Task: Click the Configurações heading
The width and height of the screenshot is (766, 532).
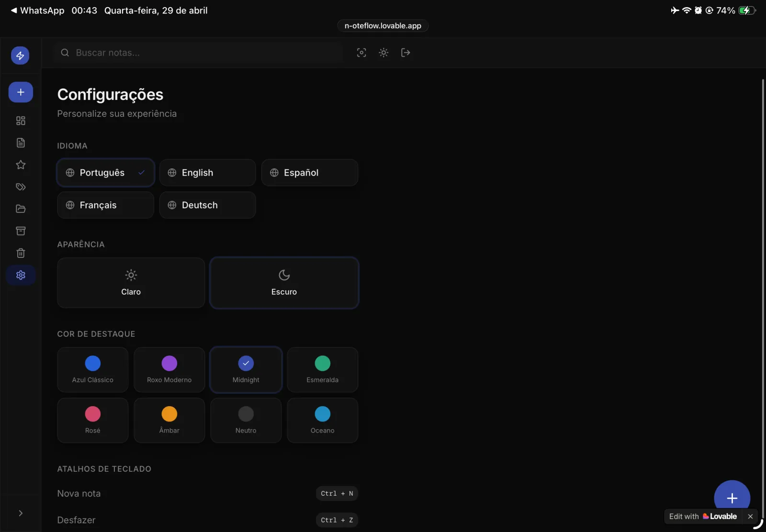Action: 110,94
